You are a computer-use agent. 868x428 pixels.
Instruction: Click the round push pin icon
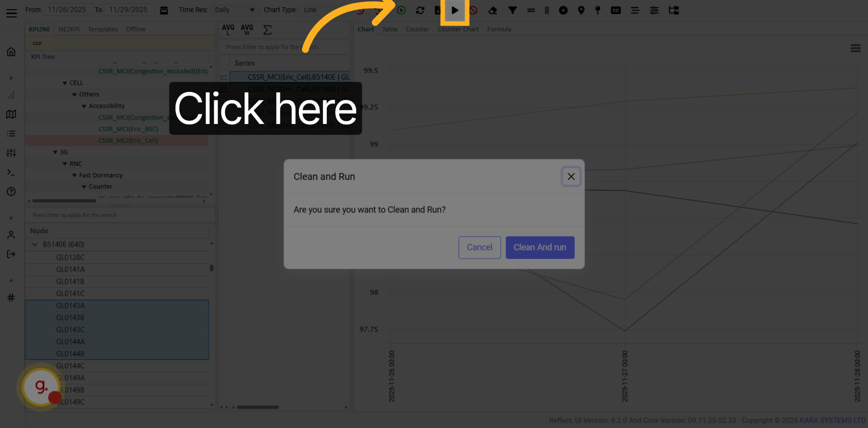598,10
